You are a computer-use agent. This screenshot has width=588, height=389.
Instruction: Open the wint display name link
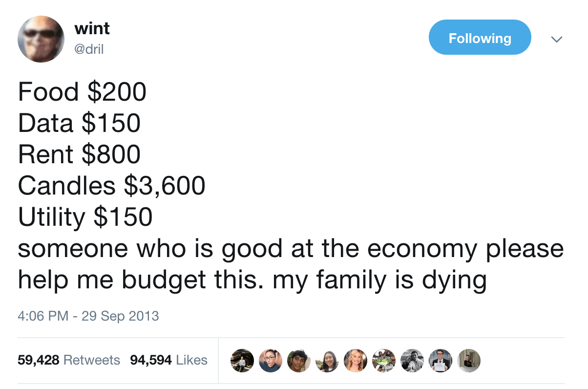[92, 29]
